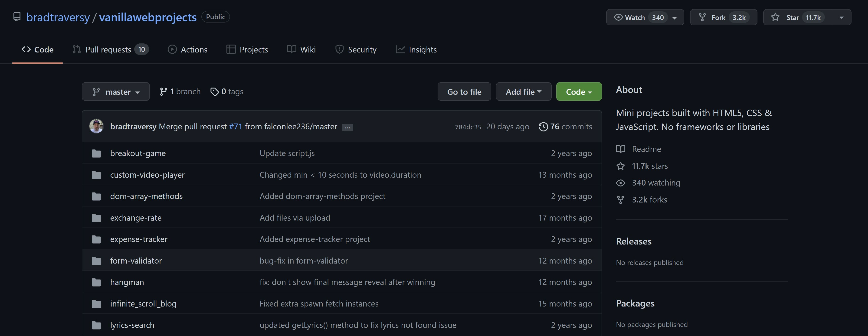Open the Releases heading link
This screenshot has height=336, width=868.
click(x=633, y=241)
